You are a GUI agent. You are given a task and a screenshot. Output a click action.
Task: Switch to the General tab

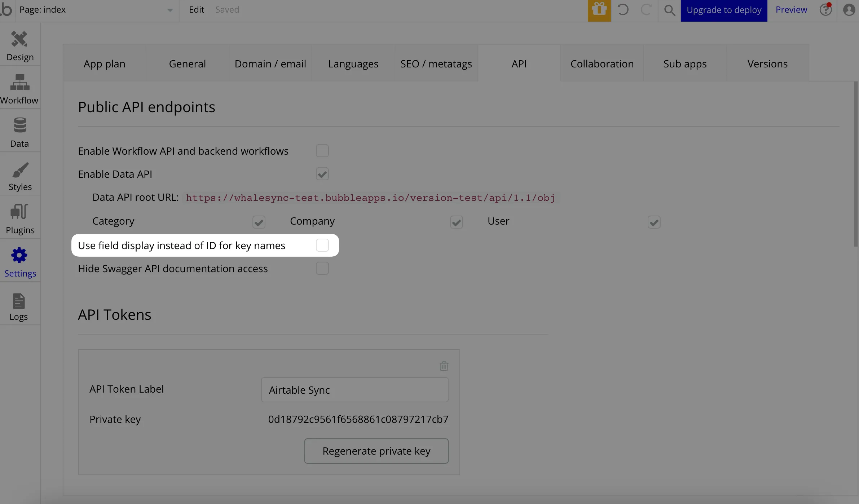(x=188, y=63)
